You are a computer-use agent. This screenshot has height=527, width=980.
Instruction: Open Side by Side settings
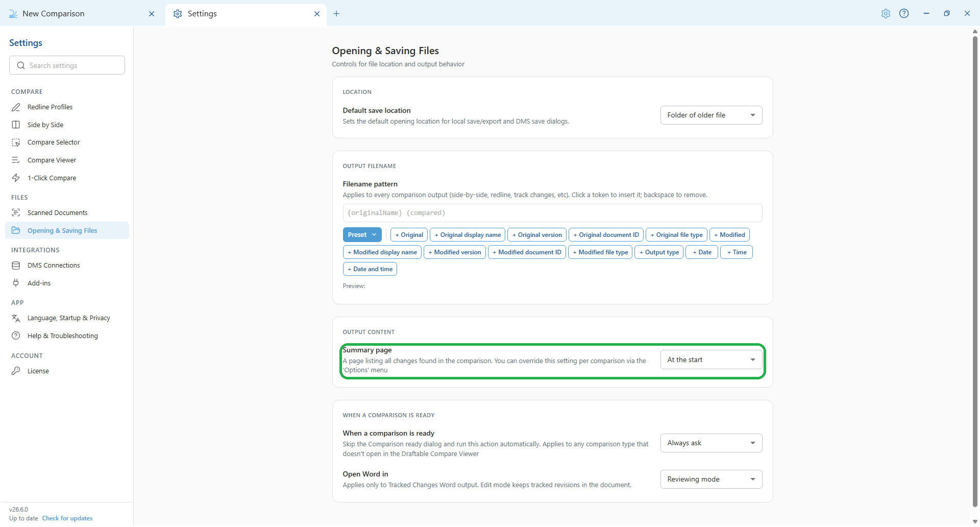(67, 125)
